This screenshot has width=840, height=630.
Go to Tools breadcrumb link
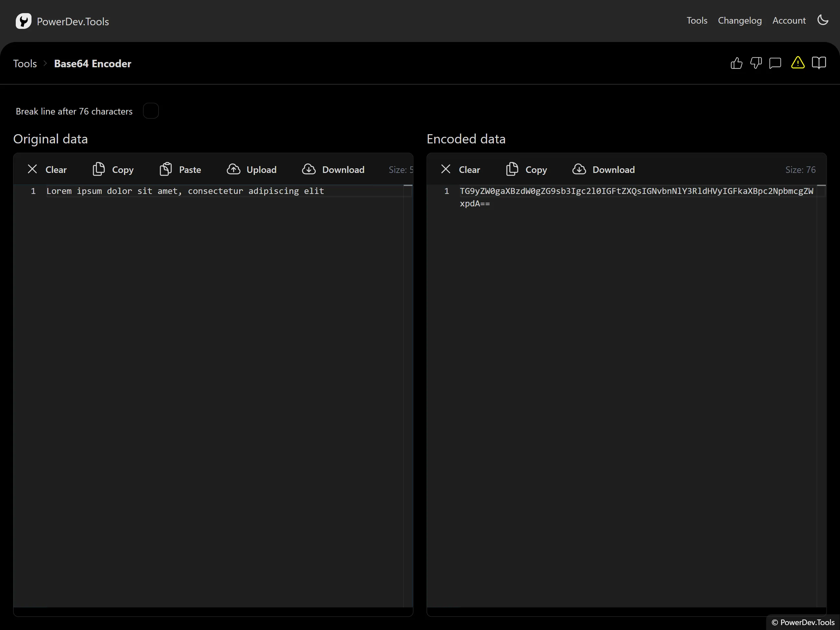point(25,63)
